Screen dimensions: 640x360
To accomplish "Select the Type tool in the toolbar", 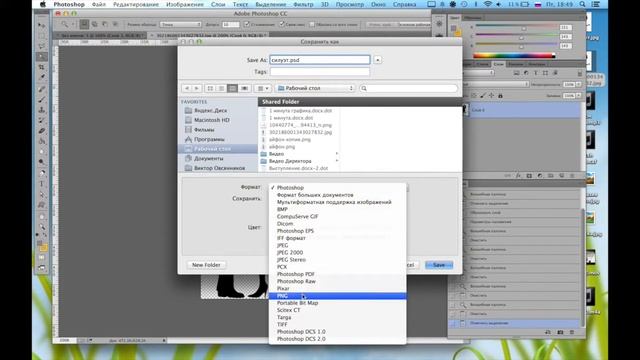I will coord(42,184).
